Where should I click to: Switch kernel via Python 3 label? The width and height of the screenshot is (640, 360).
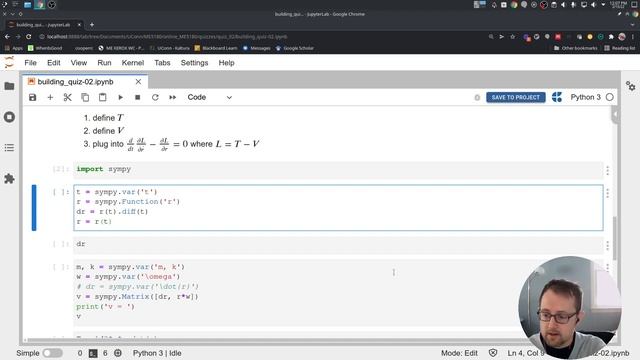(585, 98)
